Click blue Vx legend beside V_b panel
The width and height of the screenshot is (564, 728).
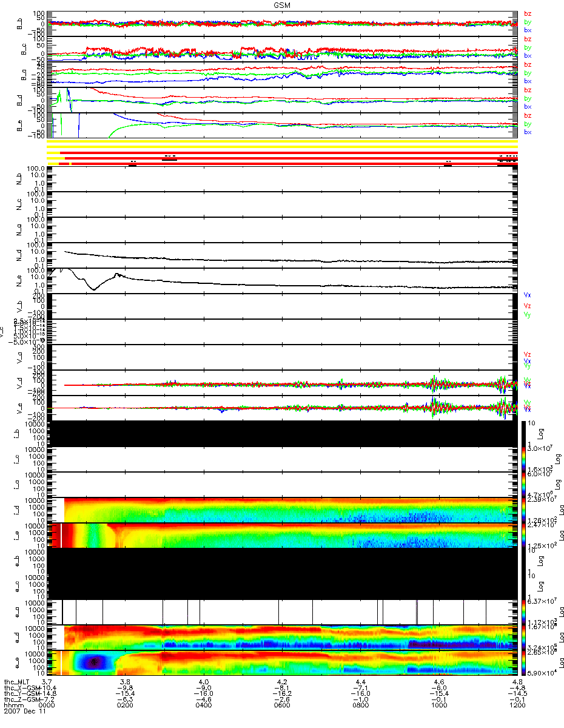pyautogui.click(x=528, y=295)
